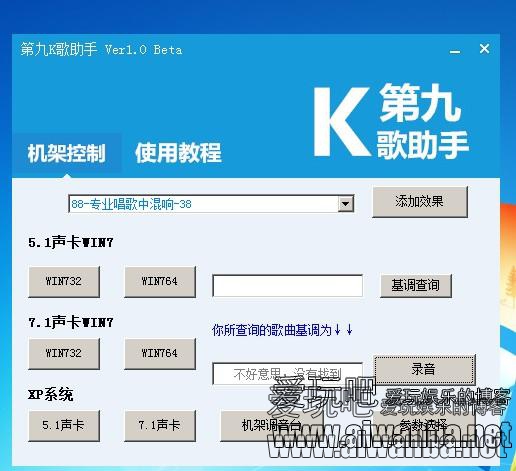Screen dimensions: 516x471
Task: Click the XP系统 section heading
Action: point(51,395)
